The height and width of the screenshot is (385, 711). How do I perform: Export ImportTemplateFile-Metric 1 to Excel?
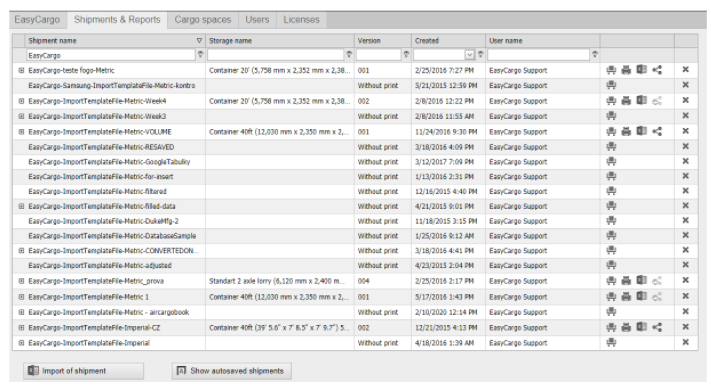point(641,296)
